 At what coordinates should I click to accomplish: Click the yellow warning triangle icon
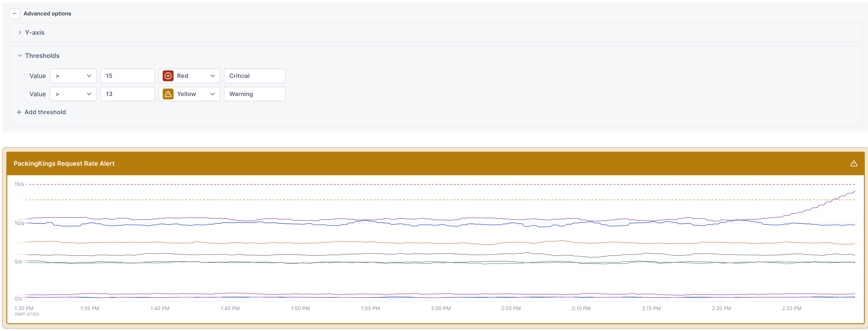click(168, 94)
